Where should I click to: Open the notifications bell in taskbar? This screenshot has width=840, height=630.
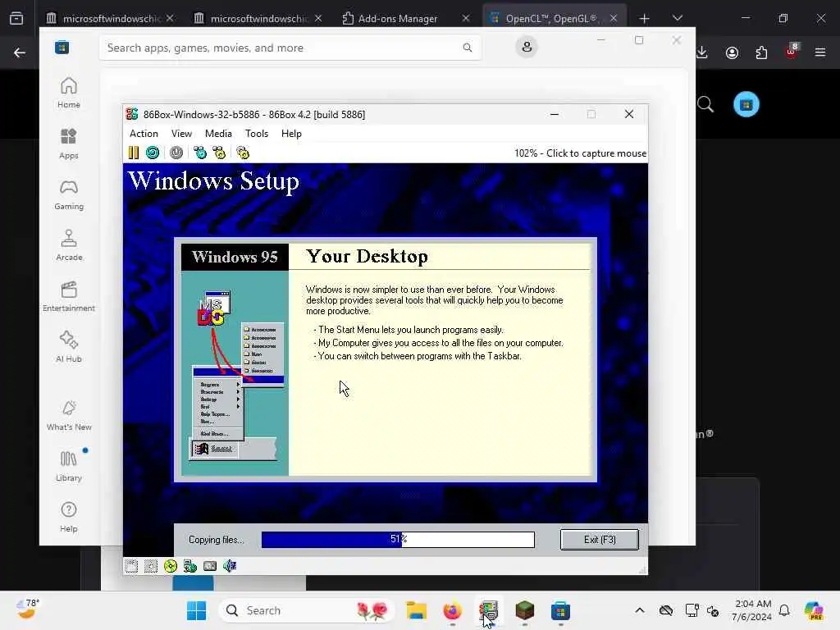[x=784, y=610]
